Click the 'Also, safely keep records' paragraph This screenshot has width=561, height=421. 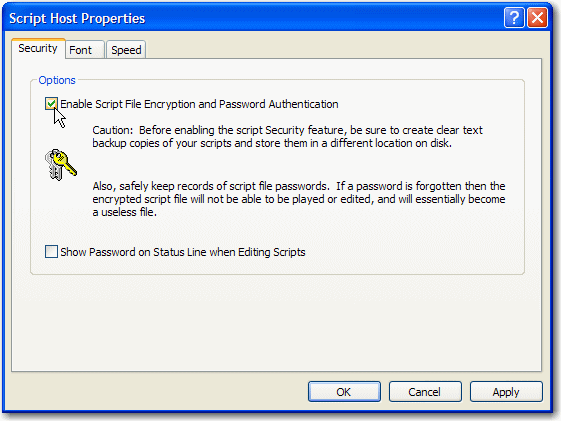[299, 199]
